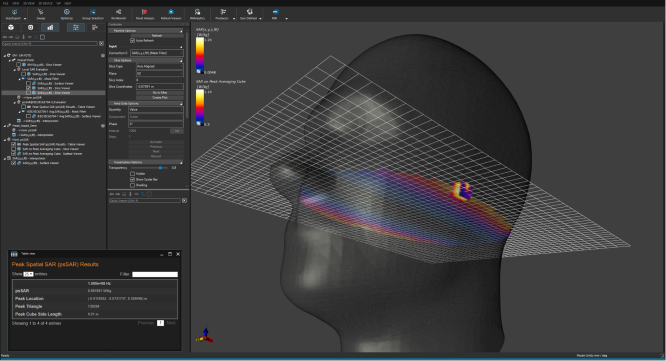
Task: Select the sliders settings mode icon
Action: 76,27
